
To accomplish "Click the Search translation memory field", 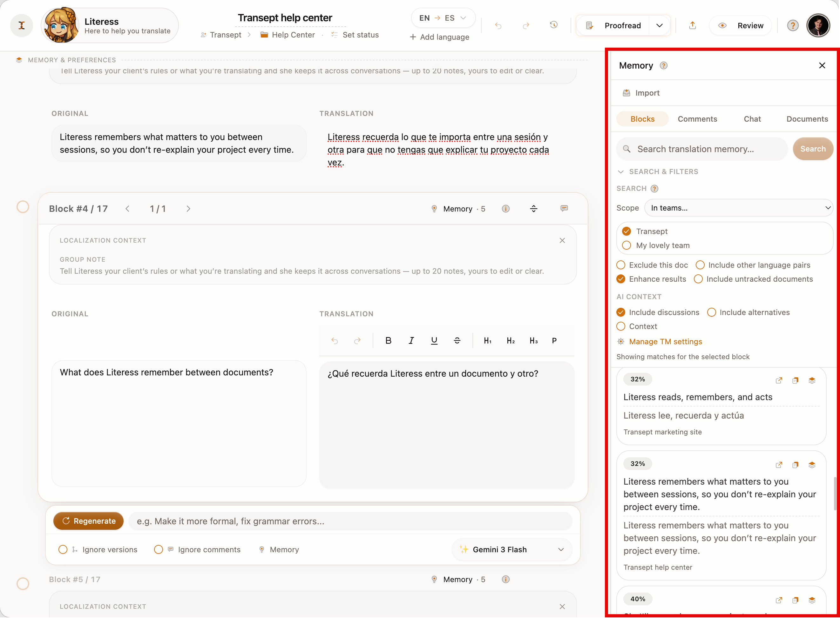I will (702, 149).
